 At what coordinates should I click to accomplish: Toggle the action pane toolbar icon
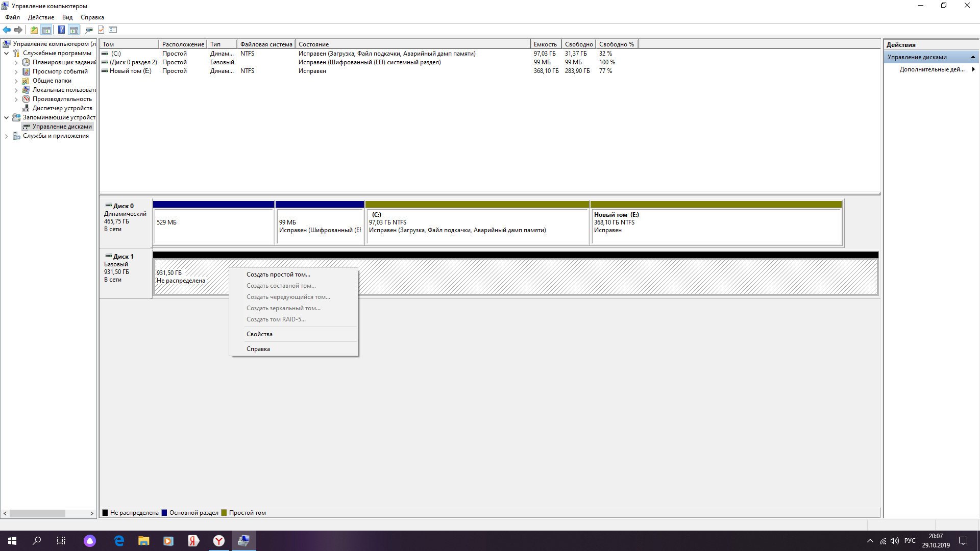pyautogui.click(x=74, y=30)
